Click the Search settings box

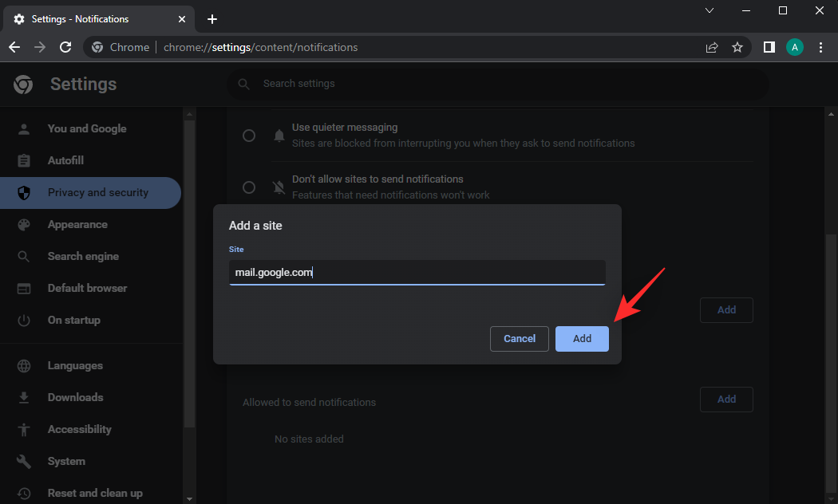[496, 84]
